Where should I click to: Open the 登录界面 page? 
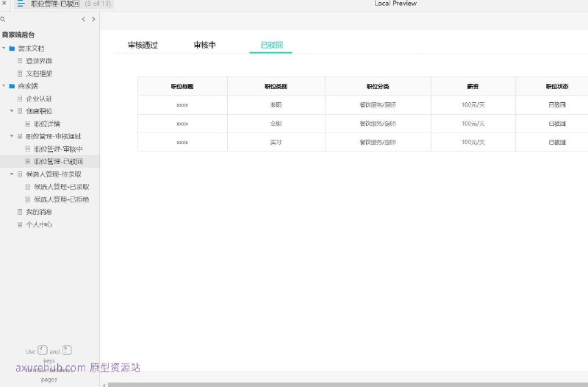point(39,61)
